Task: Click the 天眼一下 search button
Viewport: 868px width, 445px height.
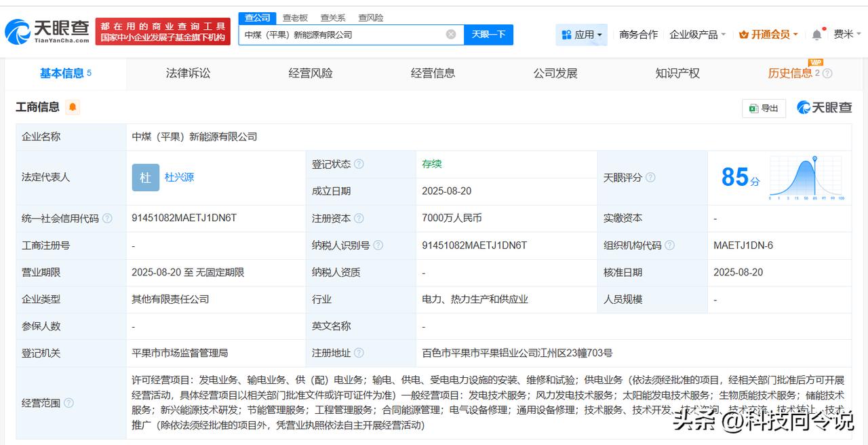Action: [488, 35]
